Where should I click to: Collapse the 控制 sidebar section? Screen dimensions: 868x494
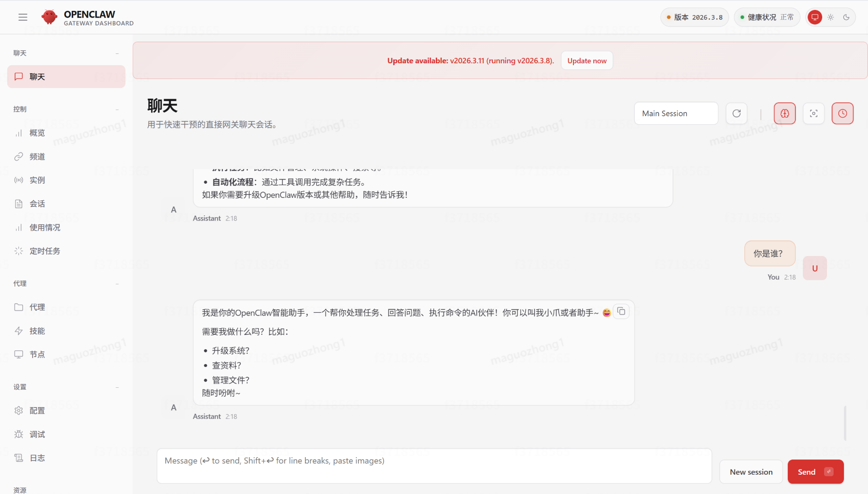117,109
